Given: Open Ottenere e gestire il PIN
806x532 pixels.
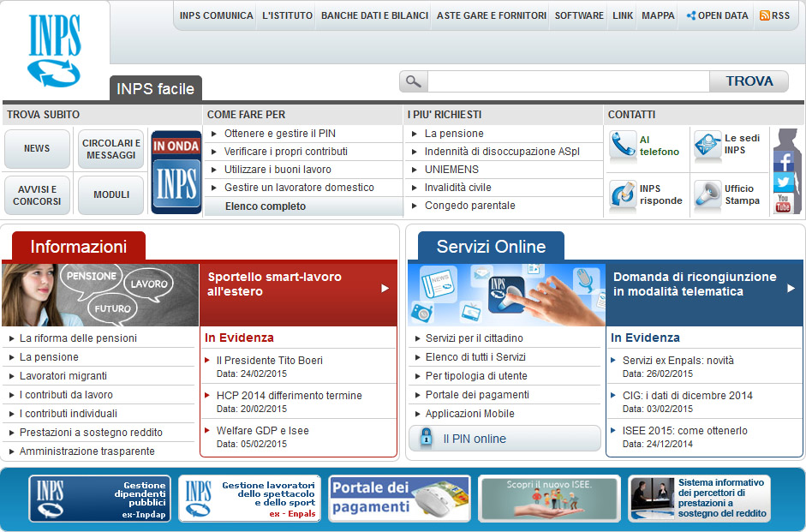Looking at the screenshot, I should coord(280,134).
